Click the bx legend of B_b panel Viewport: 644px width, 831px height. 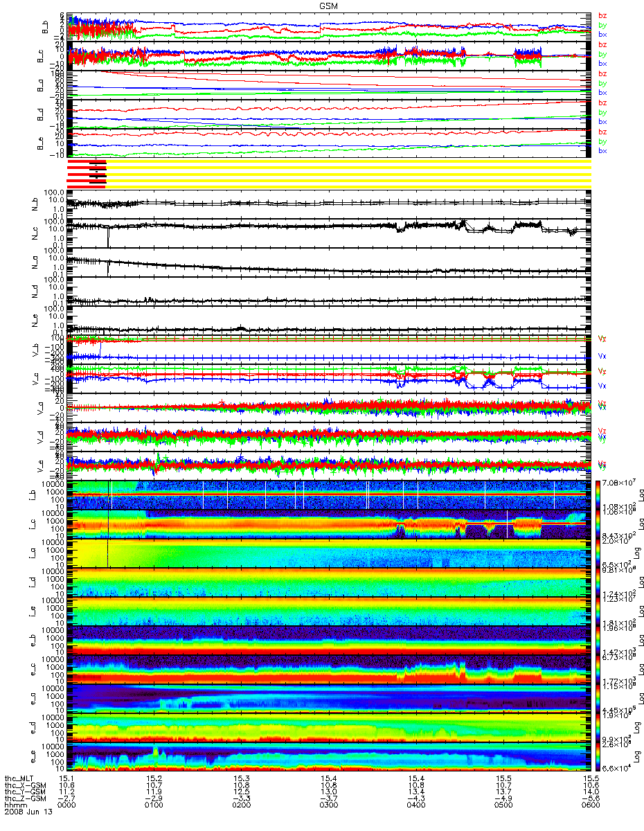[602, 34]
